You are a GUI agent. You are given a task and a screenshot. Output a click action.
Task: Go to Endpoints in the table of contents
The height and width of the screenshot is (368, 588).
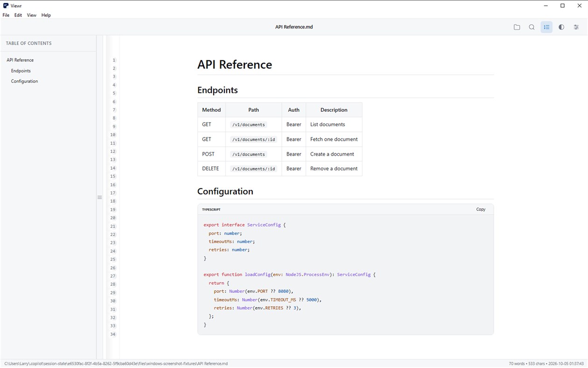click(21, 71)
